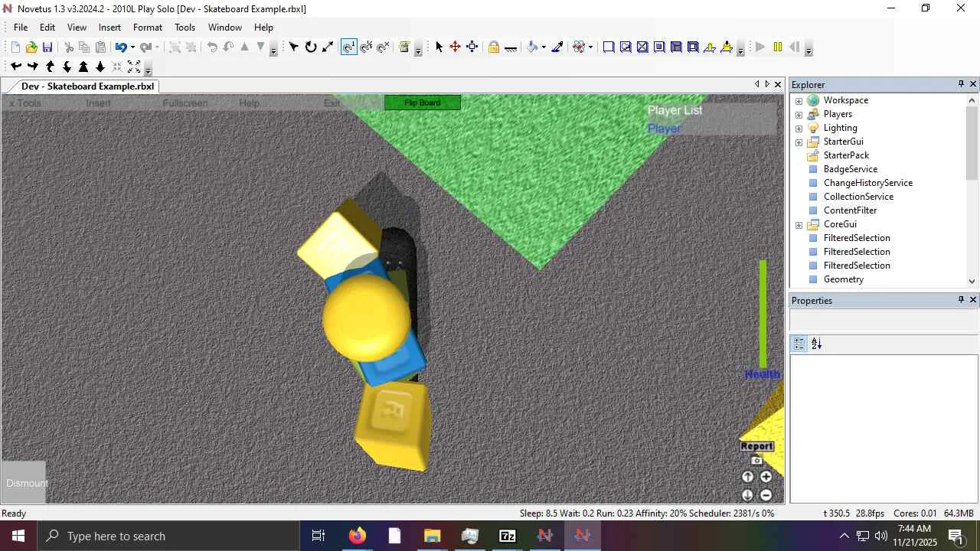Image resolution: width=980 pixels, height=551 pixels.
Task: Choose the blue resize handles tool
Action: click(x=472, y=47)
